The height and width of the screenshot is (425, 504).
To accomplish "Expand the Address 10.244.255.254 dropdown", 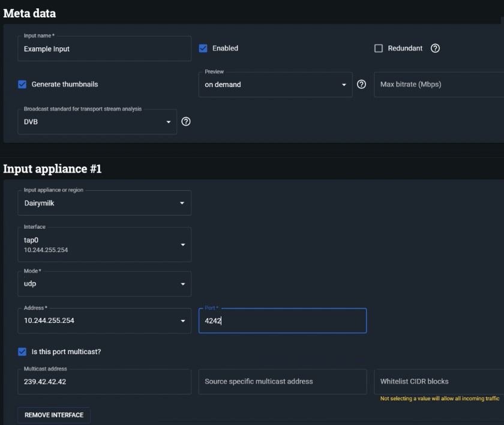I will tap(104, 321).
